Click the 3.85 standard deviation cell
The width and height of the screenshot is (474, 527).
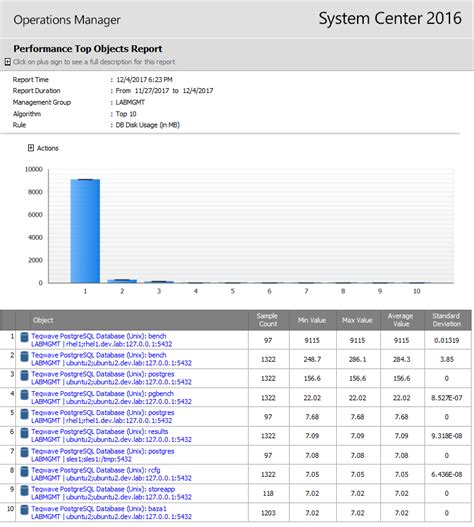pos(447,359)
